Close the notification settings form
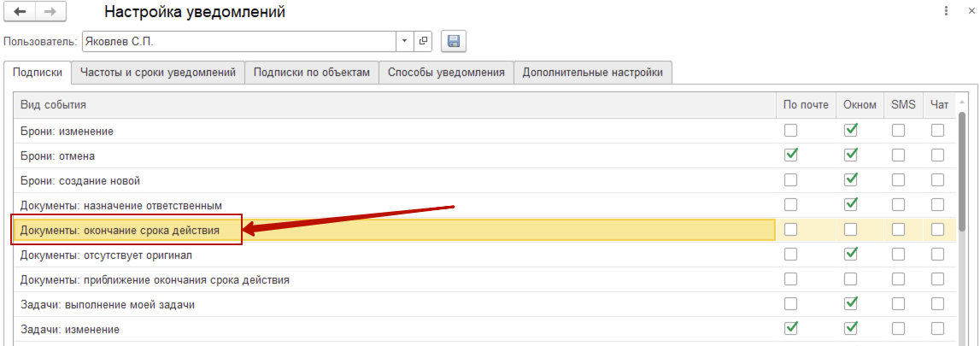This screenshot has width=980, height=346. coord(968,12)
